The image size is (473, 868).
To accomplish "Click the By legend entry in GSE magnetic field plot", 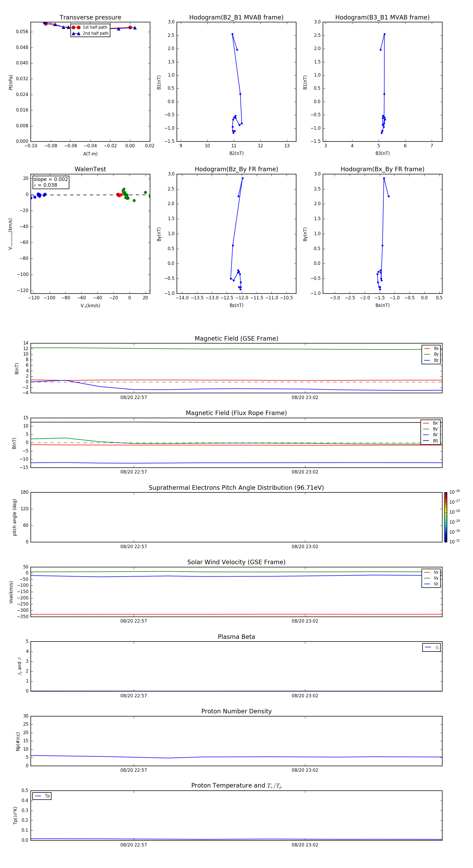I will (431, 354).
